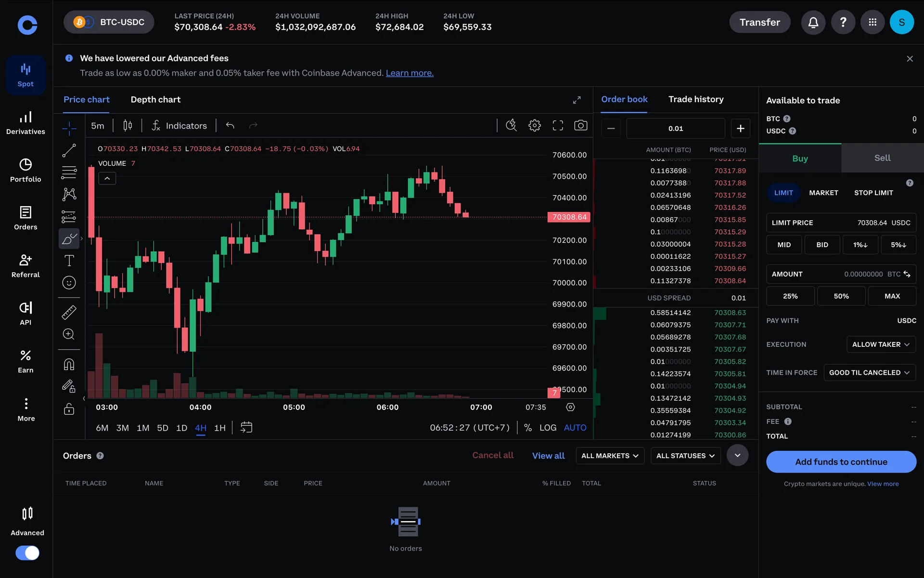
Task: Open chart settings gear icon
Action: (x=534, y=126)
